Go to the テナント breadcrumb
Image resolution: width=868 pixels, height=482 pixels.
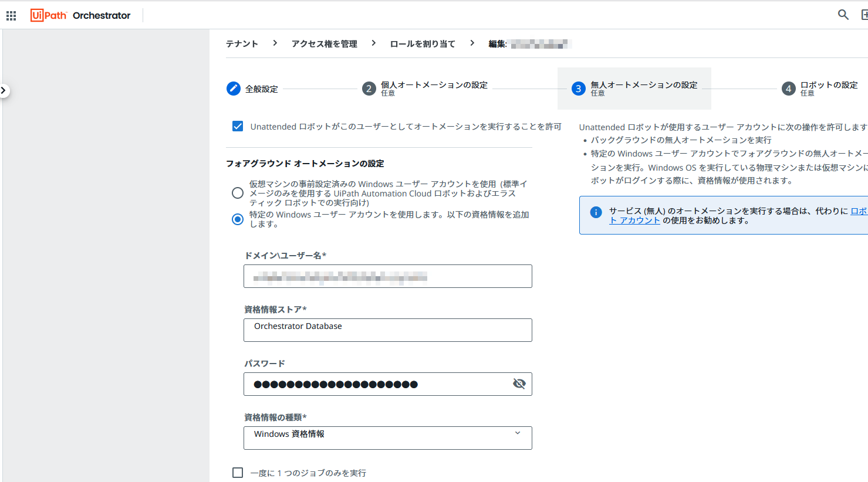point(242,44)
